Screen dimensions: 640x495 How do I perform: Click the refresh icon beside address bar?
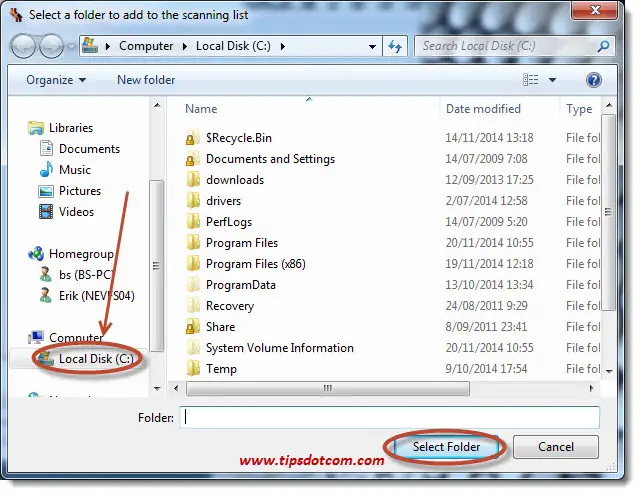pyautogui.click(x=395, y=46)
